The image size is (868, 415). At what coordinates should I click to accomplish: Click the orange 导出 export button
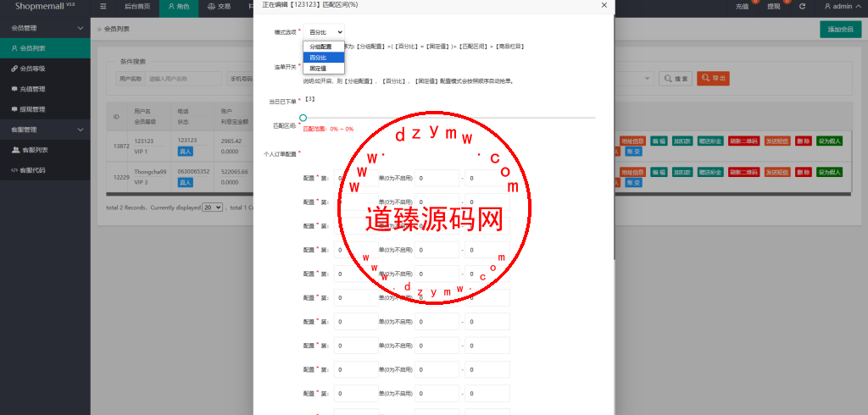point(713,79)
